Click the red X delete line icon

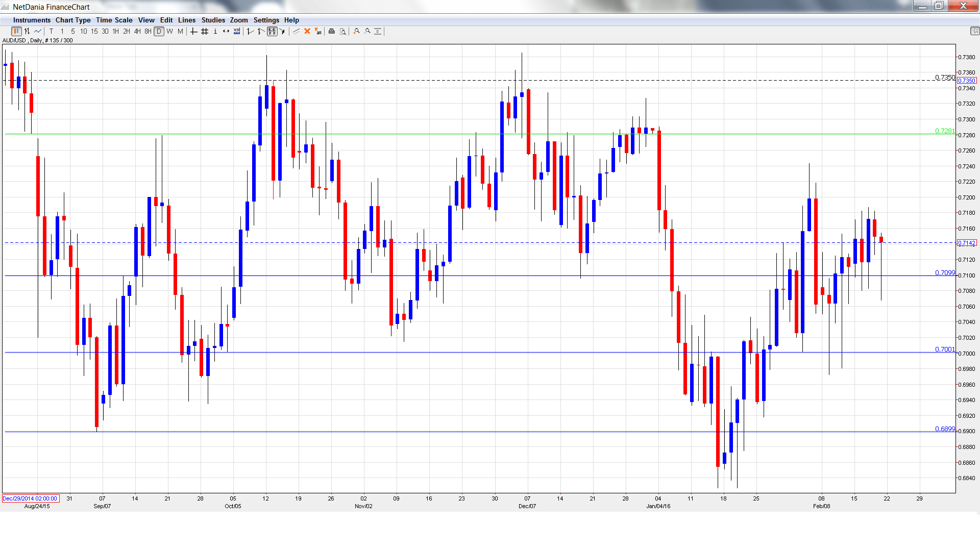[x=307, y=32]
